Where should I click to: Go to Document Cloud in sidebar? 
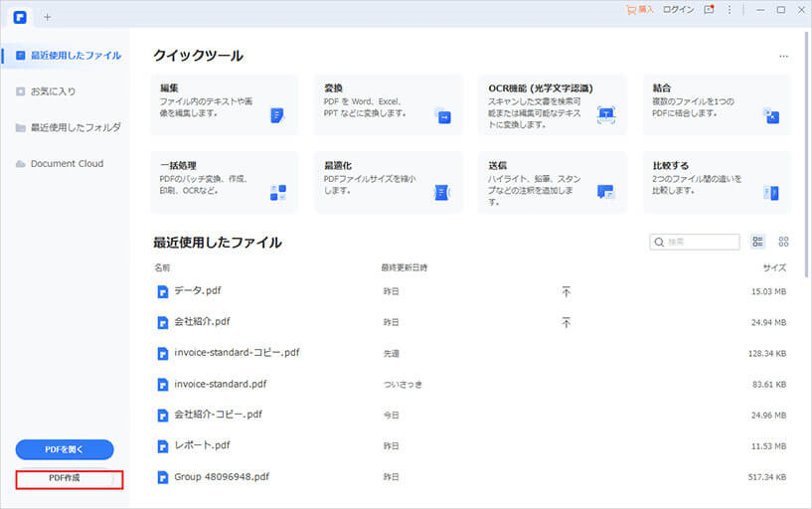(66, 163)
